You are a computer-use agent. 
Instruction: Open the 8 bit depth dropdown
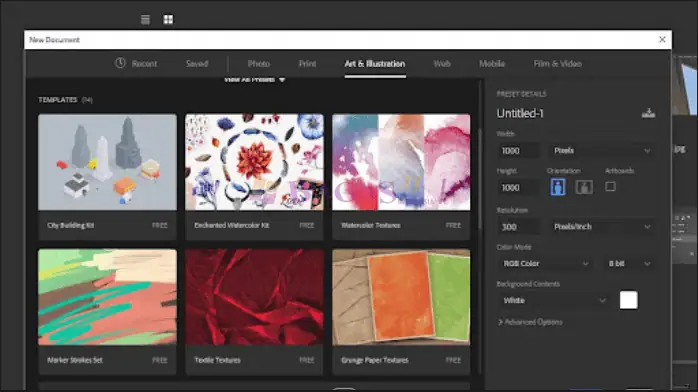tap(629, 263)
